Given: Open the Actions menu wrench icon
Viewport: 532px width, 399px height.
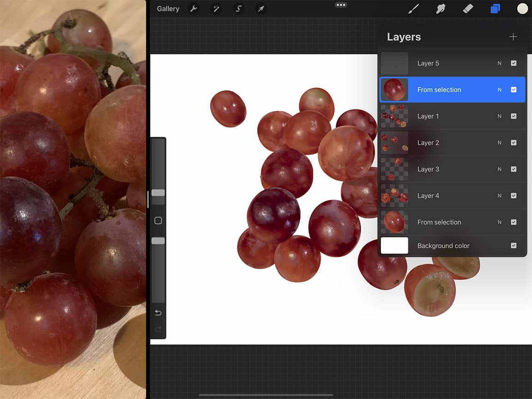Looking at the screenshot, I should tap(193, 8).
